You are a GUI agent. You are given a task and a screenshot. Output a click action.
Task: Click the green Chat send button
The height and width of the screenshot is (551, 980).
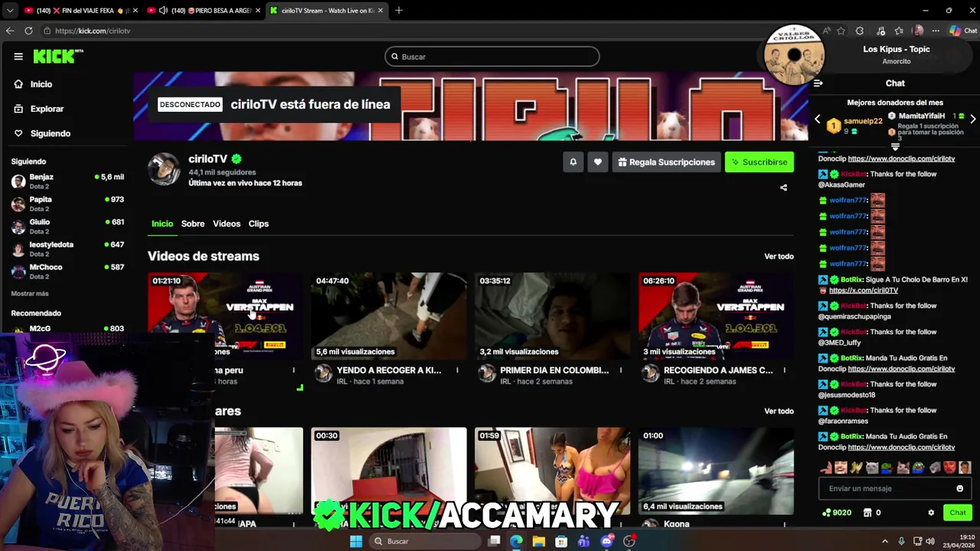(x=958, y=513)
